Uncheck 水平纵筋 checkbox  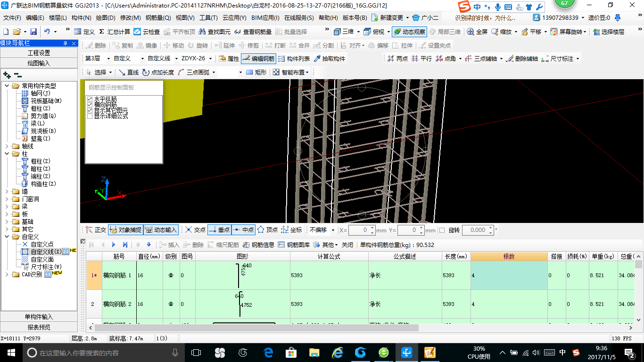[x=90, y=99]
